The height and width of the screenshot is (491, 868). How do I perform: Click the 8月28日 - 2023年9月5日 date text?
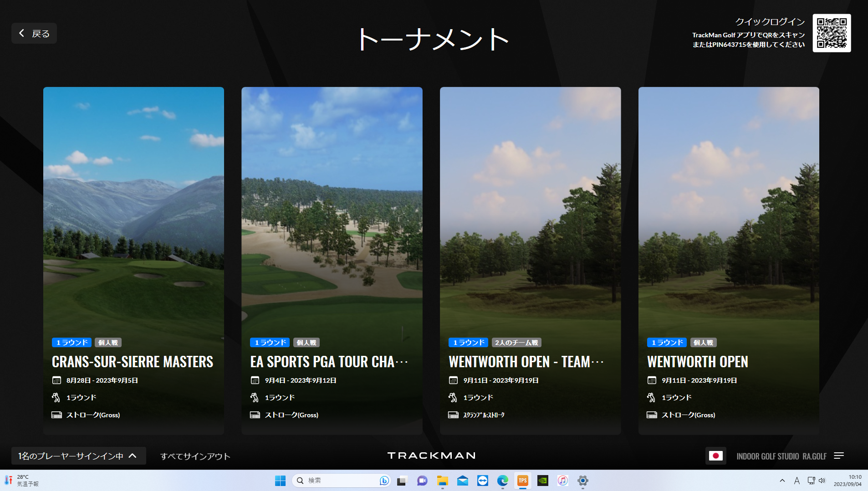click(102, 380)
